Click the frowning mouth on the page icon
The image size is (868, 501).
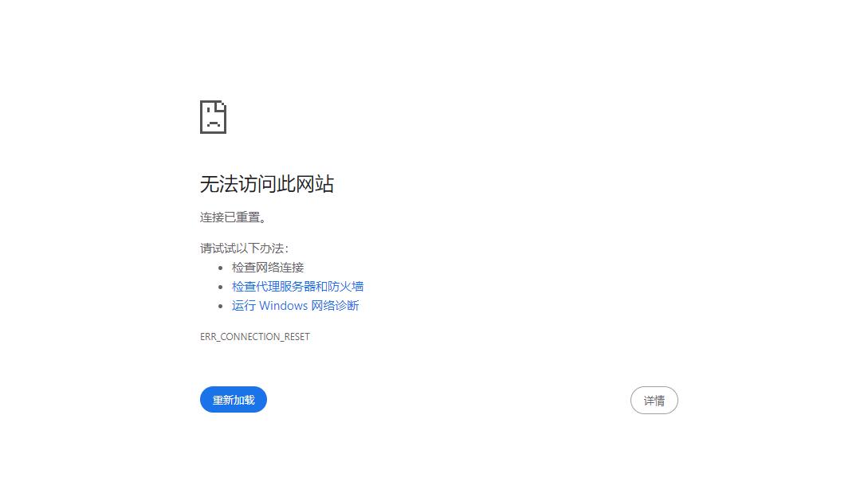coord(213,124)
